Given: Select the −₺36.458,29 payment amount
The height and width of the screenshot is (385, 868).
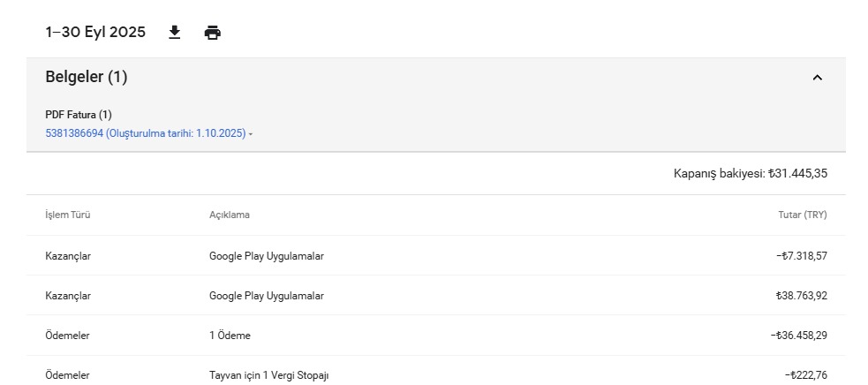Looking at the screenshot, I should 799,336.
